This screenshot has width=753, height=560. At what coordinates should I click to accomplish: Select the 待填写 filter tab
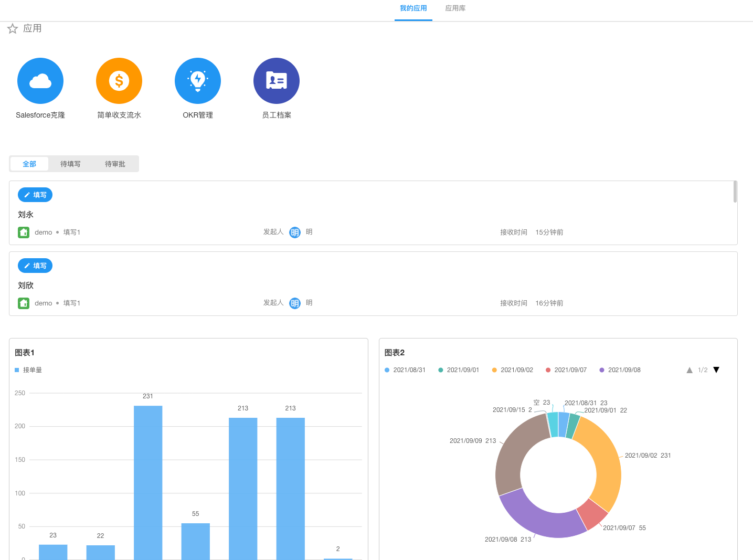pyautogui.click(x=70, y=164)
